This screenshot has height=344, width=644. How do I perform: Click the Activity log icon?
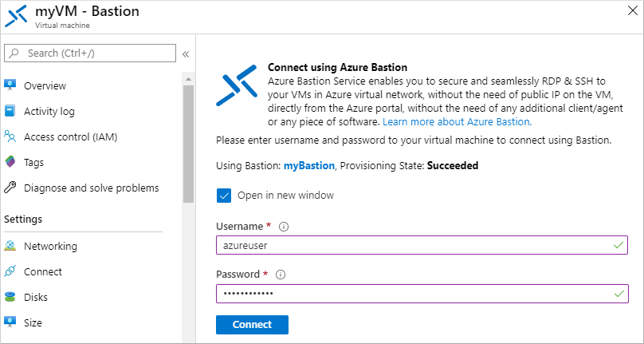click(x=10, y=111)
